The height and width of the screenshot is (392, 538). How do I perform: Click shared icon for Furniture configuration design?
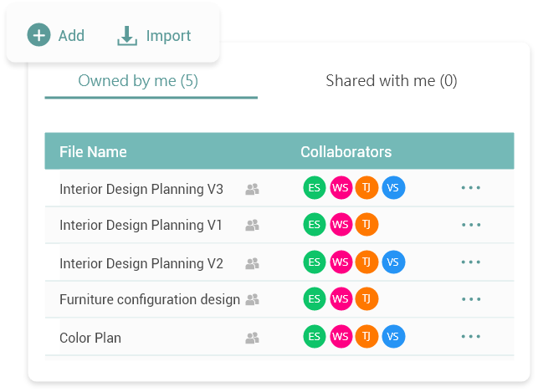click(x=252, y=299)
